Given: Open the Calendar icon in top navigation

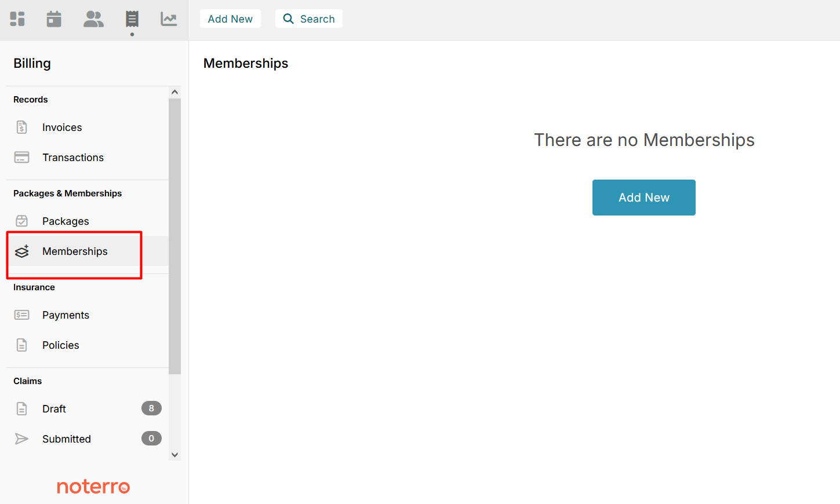Looking at the screenshot, I should (x=54, y=19).
